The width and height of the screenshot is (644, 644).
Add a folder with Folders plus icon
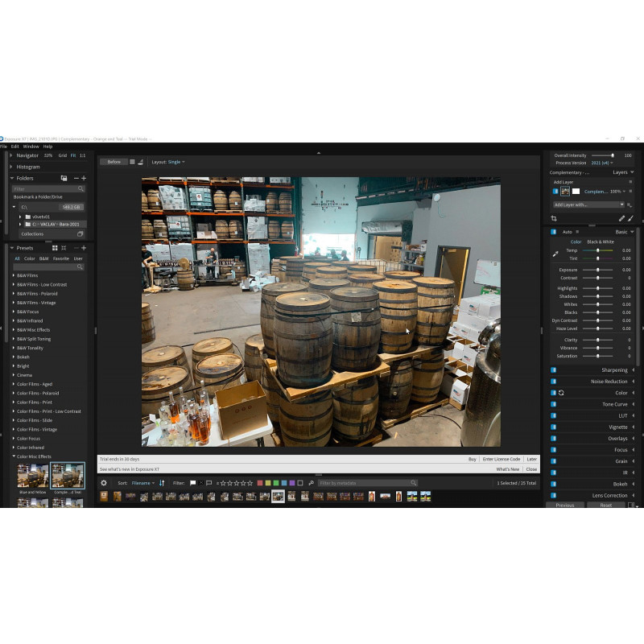pyautogui.click(x=84, y=178)
